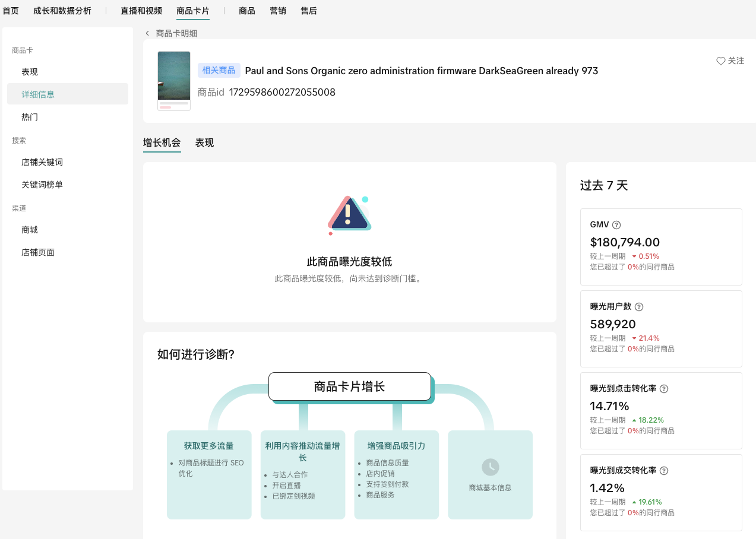Image resolution: width=756 pixels, height=539 pixels.
Task: Click the 相关商品 tag
Action: point(219,71)
